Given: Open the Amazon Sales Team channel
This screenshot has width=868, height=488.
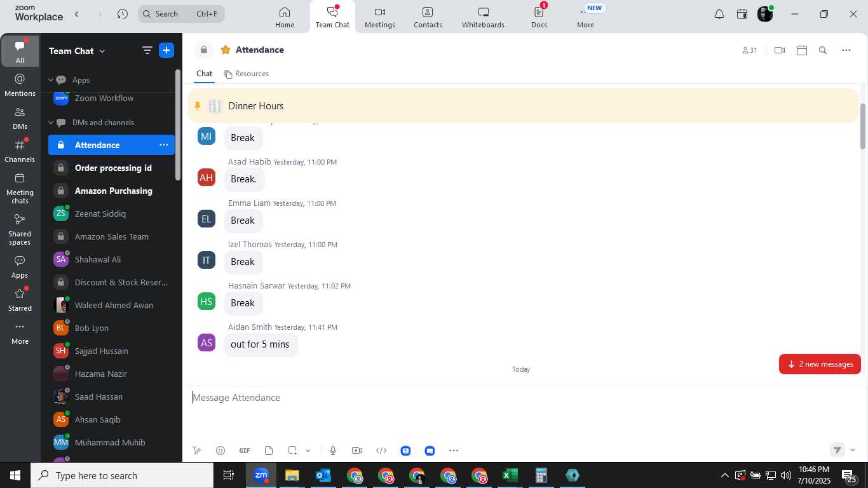Looking at the screenshot, I should click(x=111, y=236).
